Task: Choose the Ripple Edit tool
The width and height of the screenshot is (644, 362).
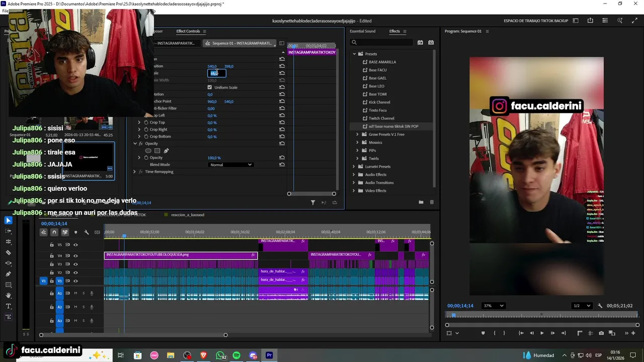Action: pyautogui.click(x=8, y=242)
